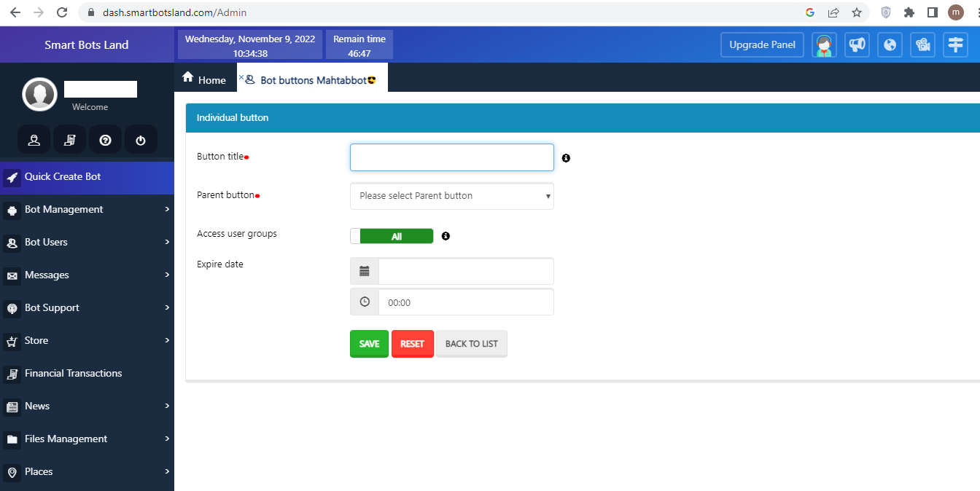Click the Files Management folder icon
The image size is (980, 491).
[12, 439]
